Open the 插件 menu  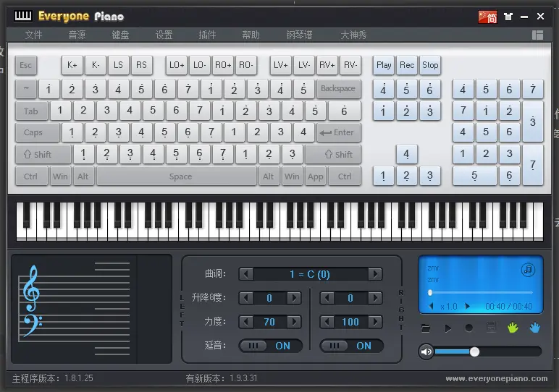coord(208,35)
